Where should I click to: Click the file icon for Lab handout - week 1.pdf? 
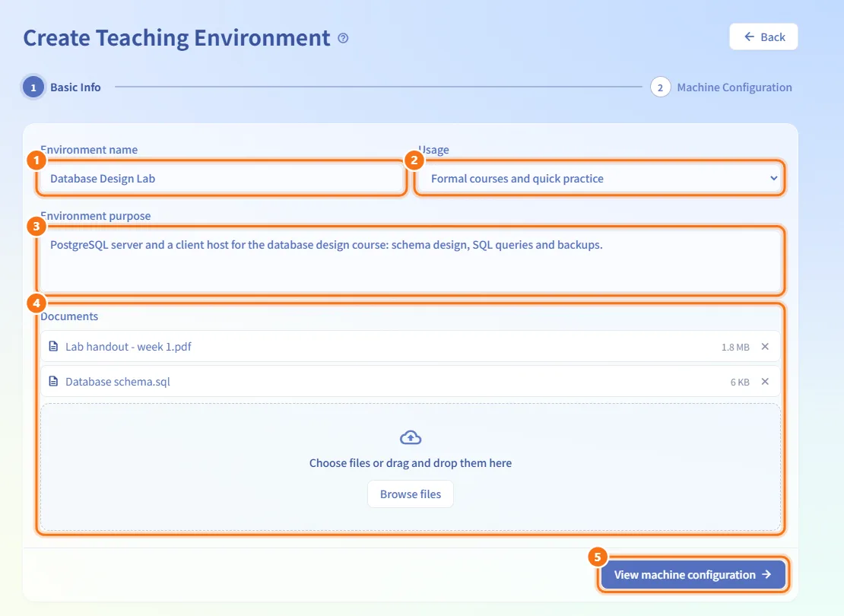[53, 346]
